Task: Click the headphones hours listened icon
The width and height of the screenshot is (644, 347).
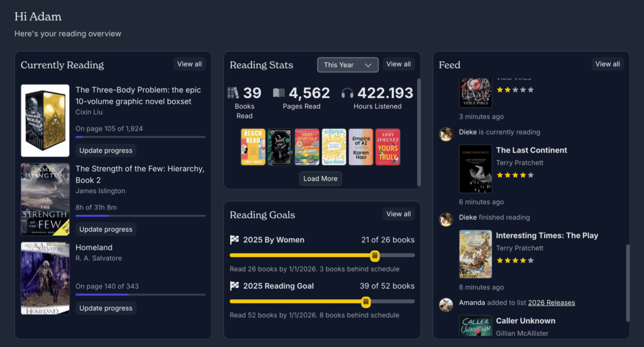Action: (347, 93)
